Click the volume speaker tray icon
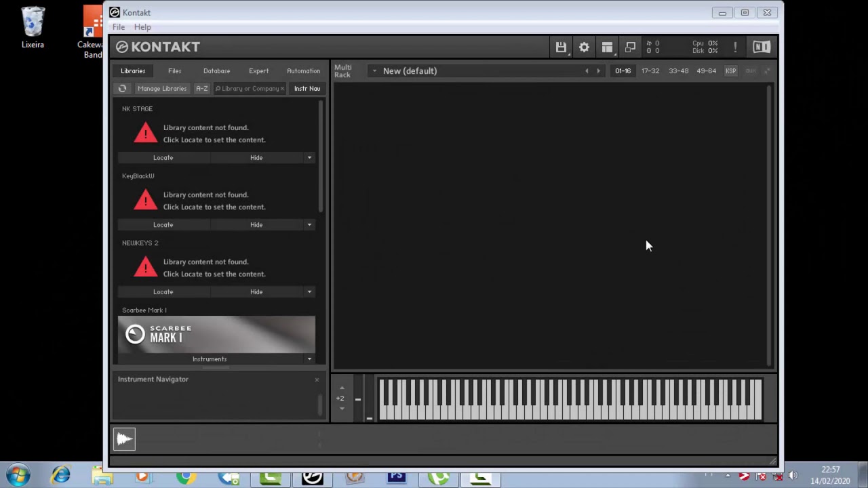This screenshot has width=868, height=488. click(x=793, y=476)
